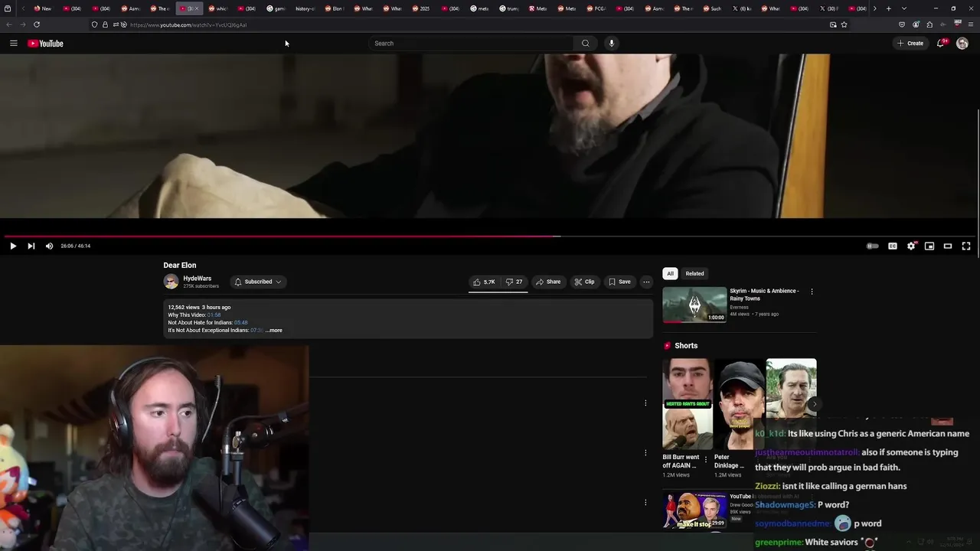The height and width of the screenshot is (551, 980).
Task: Open more actions menu beside Save
Action: (646, 282)
